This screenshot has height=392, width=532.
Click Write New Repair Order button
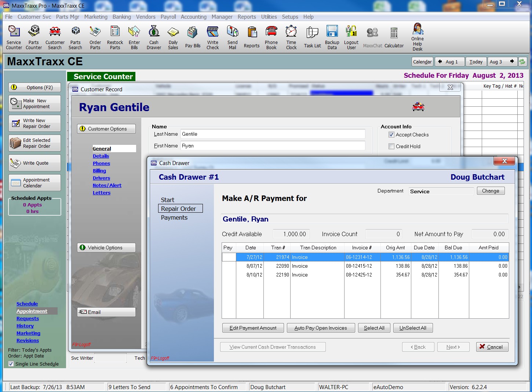point(35,123)
